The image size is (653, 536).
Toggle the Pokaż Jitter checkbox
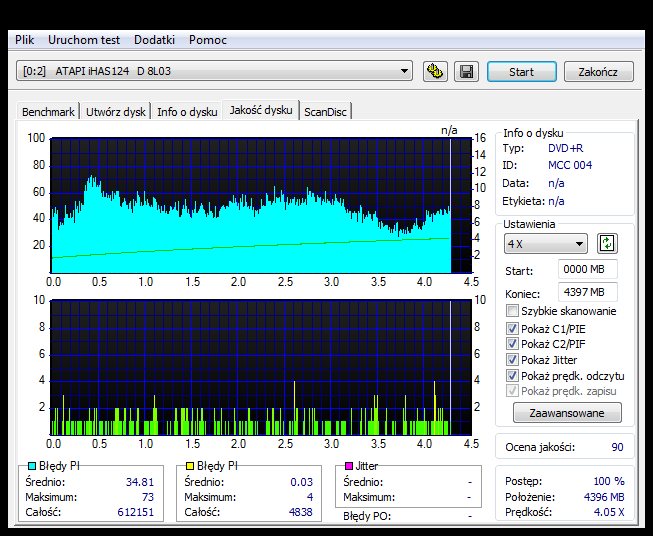click(x=512, y=359)
